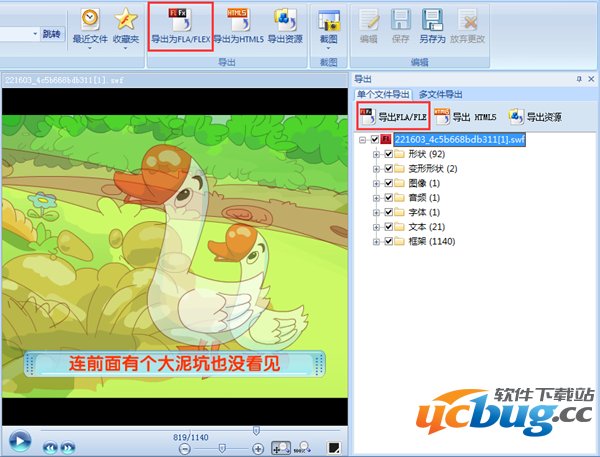600x457 pixels.
Task: Click panel Export FLA/FLE button icon
Action: click(x=368, y=116)
